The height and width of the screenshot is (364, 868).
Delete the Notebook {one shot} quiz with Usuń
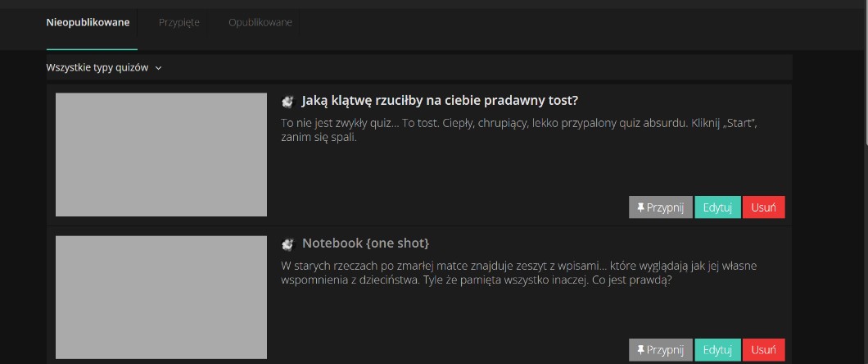pos(763,350)
